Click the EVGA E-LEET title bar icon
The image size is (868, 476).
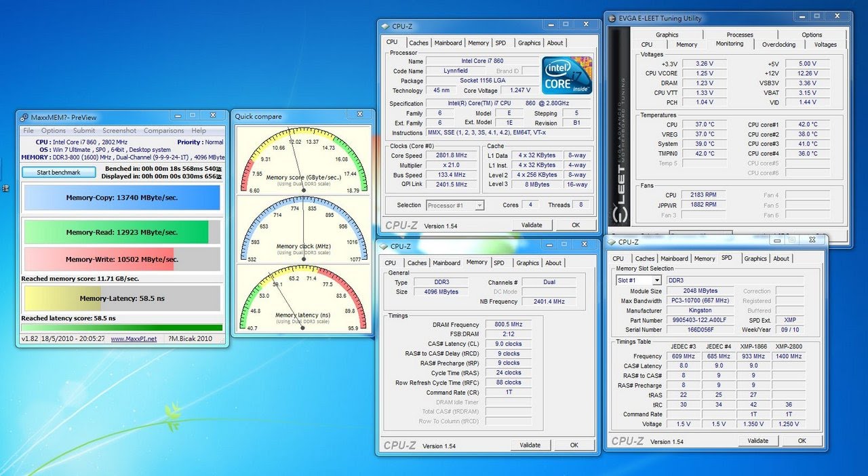pyautogui.click(x=612, y=18)
